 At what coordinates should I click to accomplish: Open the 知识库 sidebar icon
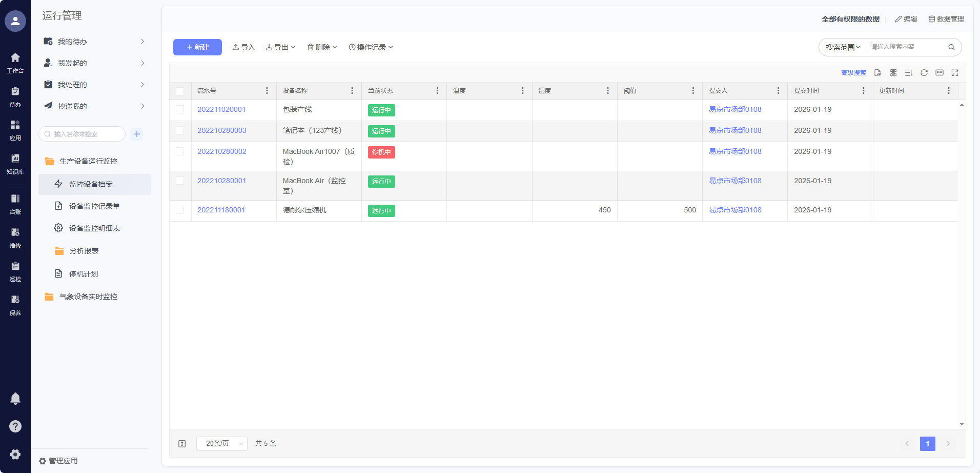click(15, 164)
